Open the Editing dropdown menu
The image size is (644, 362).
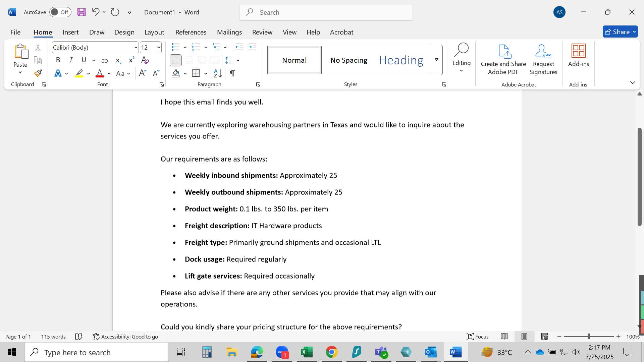462,58
